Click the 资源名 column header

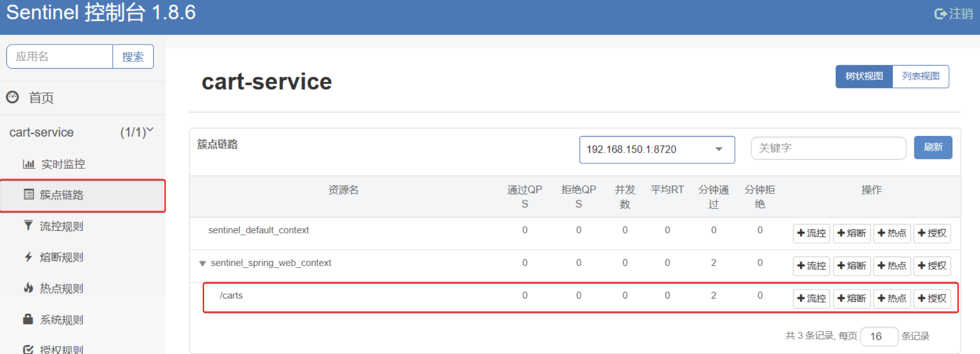[344, 190]
